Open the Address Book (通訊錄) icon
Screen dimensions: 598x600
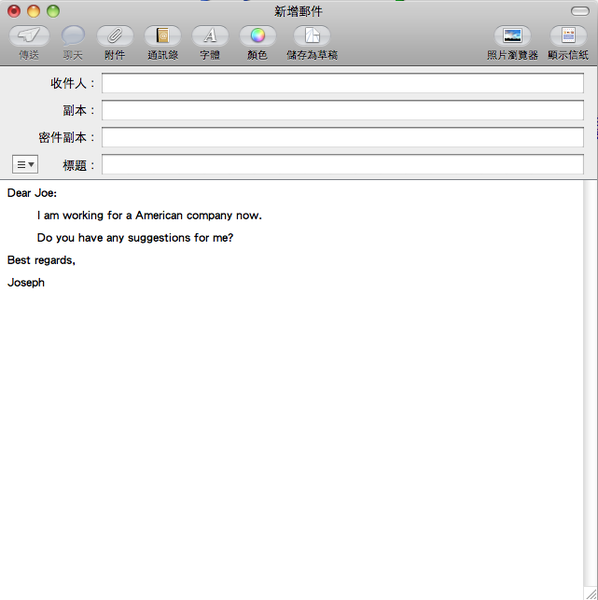[163, 36]
